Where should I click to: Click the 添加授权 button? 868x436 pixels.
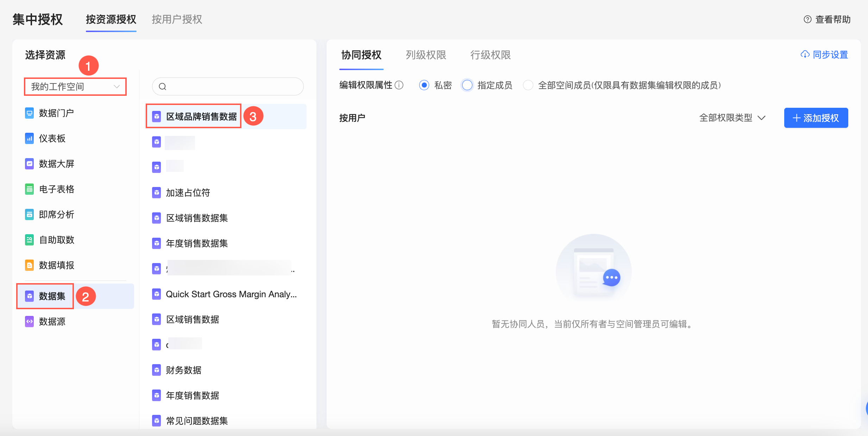click(x=816, y=118)
